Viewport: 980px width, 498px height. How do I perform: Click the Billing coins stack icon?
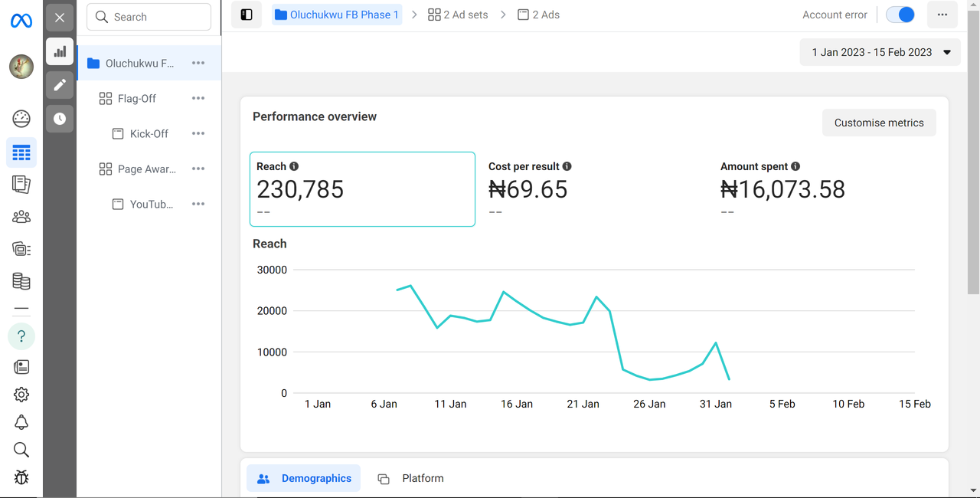coord(21,281)
